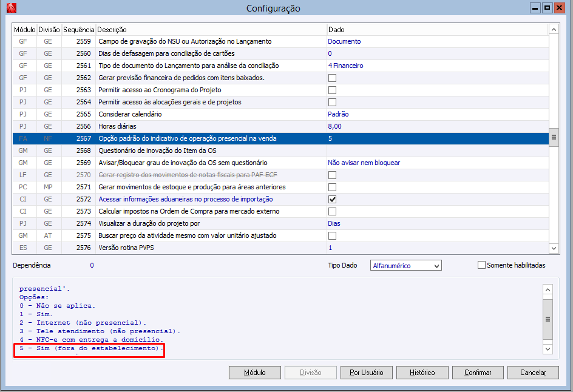Click the red application icon in title bar
The height and width of the screenshot is (392, 573).
coord(12,8)
